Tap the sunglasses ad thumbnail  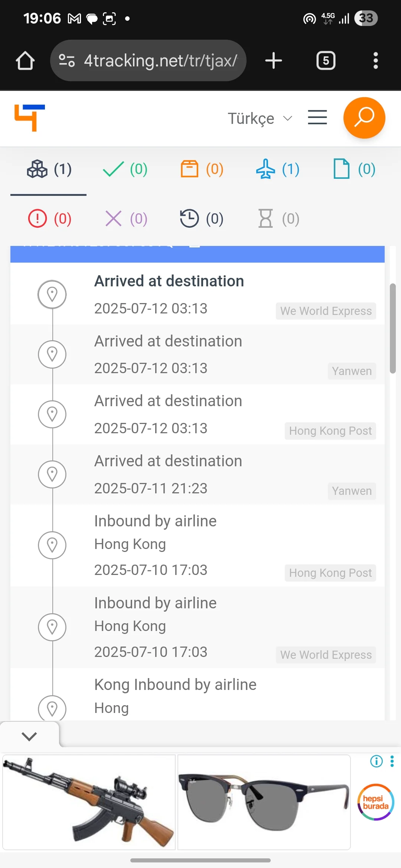click(264, 802)
